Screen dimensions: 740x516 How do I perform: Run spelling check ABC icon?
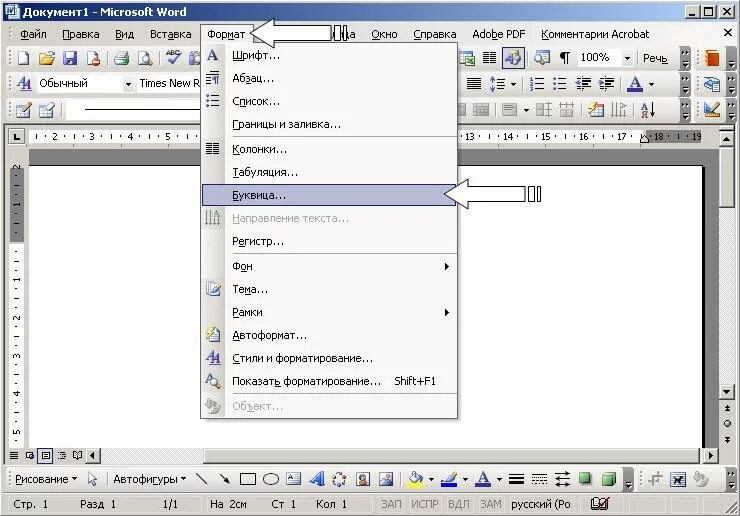173,57
